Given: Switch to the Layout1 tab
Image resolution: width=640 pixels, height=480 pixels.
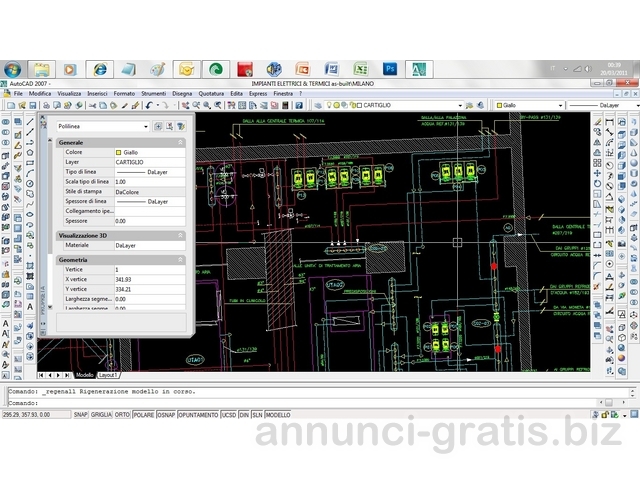Looking at the screenshot, I should pyautogui.click(x=108, y=375).
